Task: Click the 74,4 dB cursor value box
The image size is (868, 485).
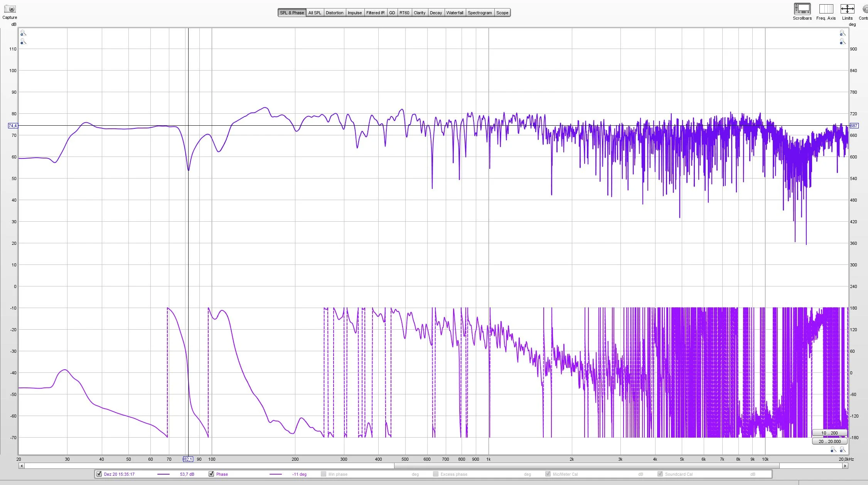Action: (x=13, y=126)
